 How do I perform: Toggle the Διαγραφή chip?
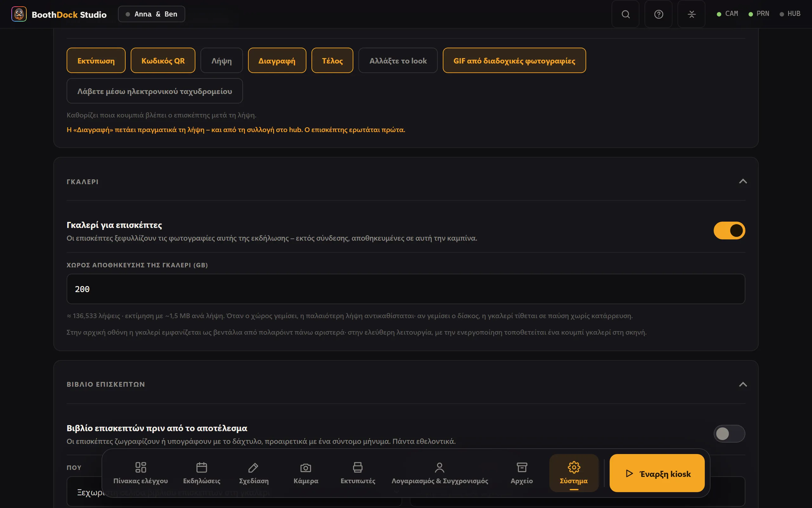pos(277,60)
